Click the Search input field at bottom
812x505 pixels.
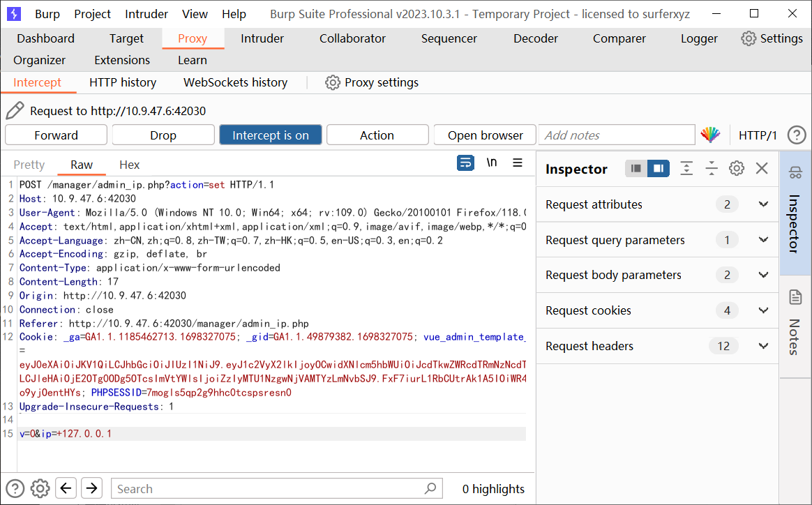pyautogui.click(x=277, y=488)
